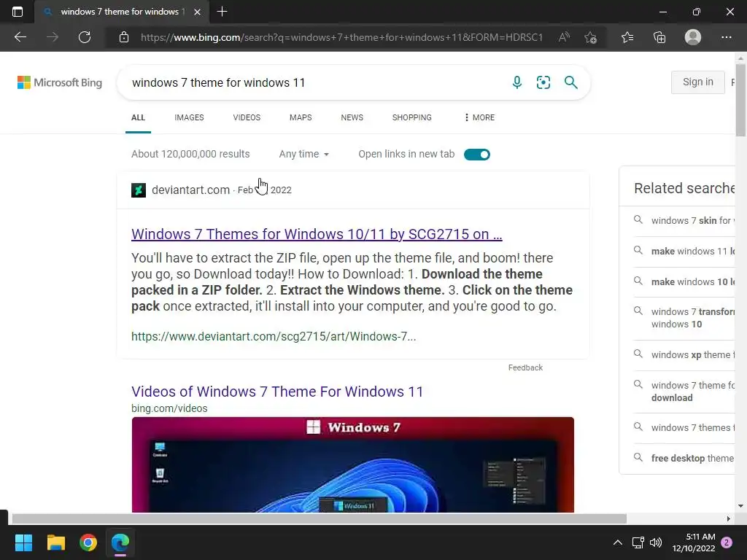The image size is (747, 560).
Task: Open the Favorites list icon
Action: (x=627, y=37)
